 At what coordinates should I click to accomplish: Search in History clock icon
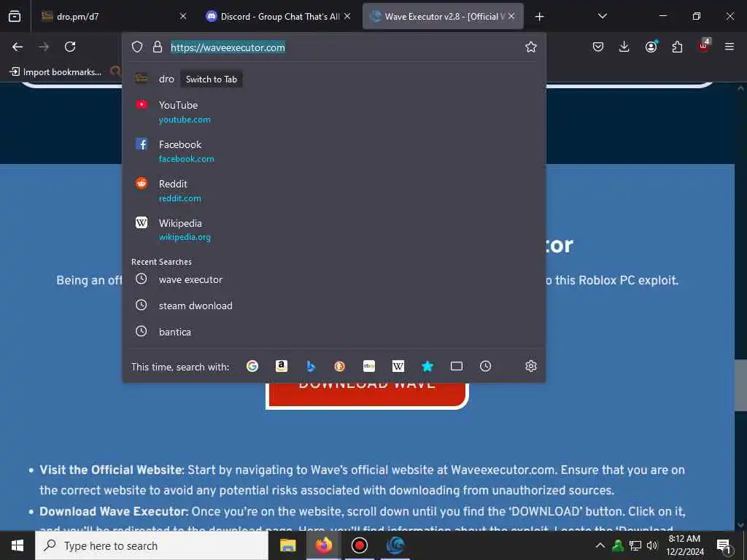tap(485, 366)
